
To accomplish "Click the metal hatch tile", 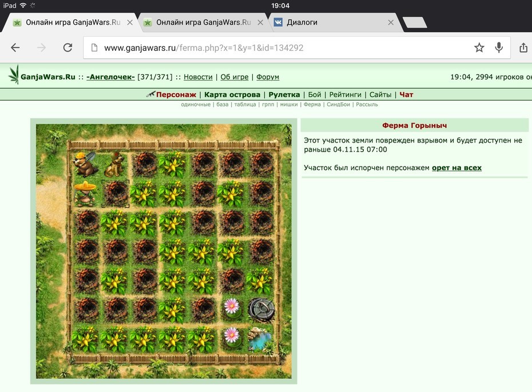I will pos(261,310).
